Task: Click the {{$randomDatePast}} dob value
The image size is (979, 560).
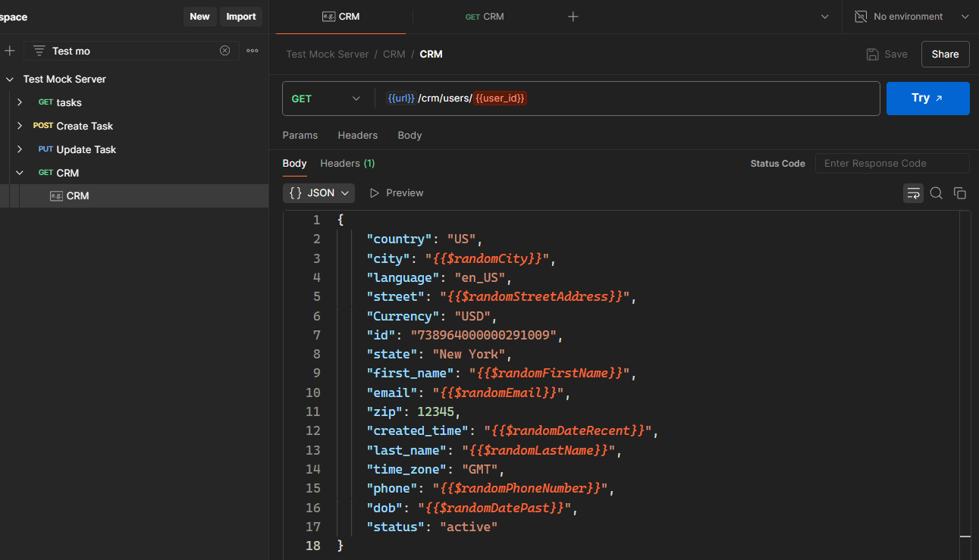Action: (493, 507)
